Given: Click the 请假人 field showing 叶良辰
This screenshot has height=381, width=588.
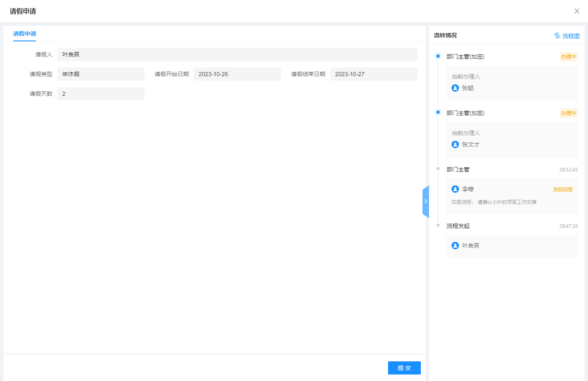Looking at the screenshot, I should 237,54.
